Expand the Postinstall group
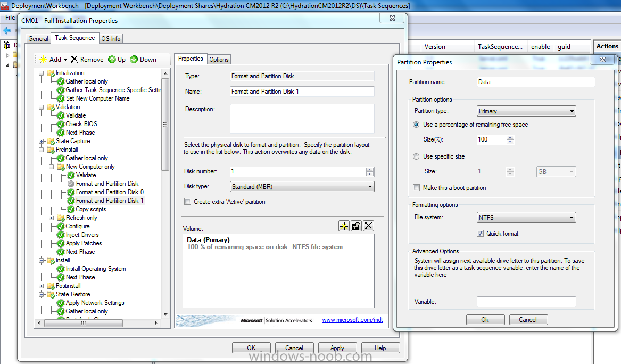The width and height of the screenshot is (621, 364). (x=41, y=286)
